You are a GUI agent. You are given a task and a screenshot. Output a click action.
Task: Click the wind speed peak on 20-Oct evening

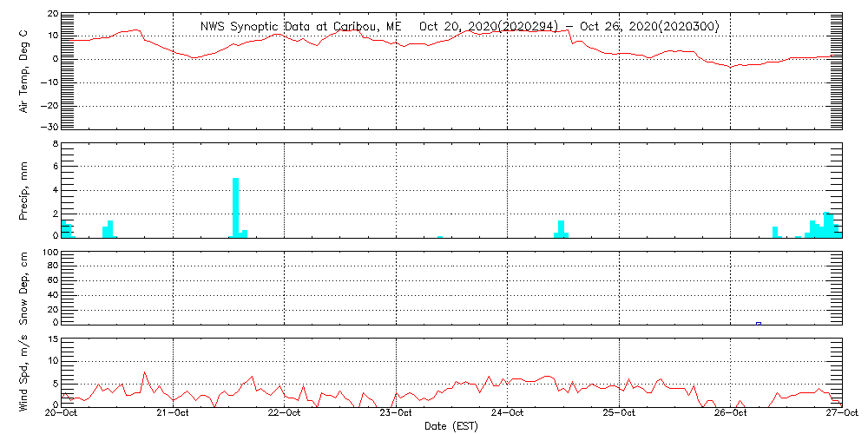coord(144,372)
